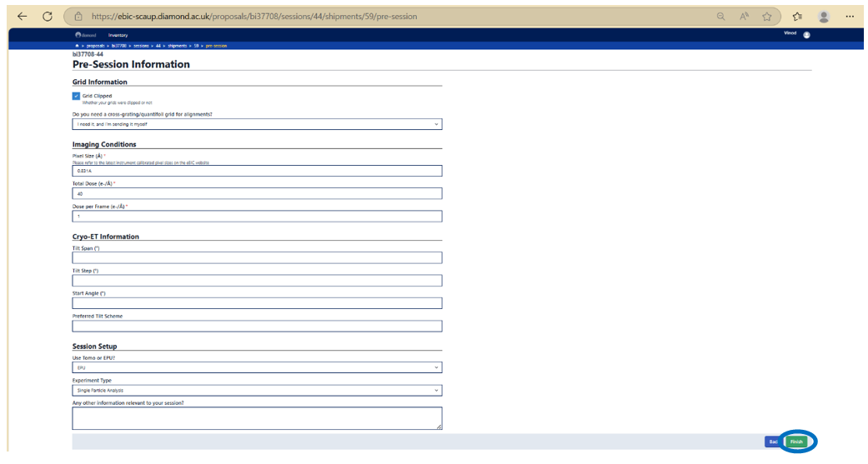Click the Back button
The image size is (868, 464).
pyautogui.click(x=773, y=442)
